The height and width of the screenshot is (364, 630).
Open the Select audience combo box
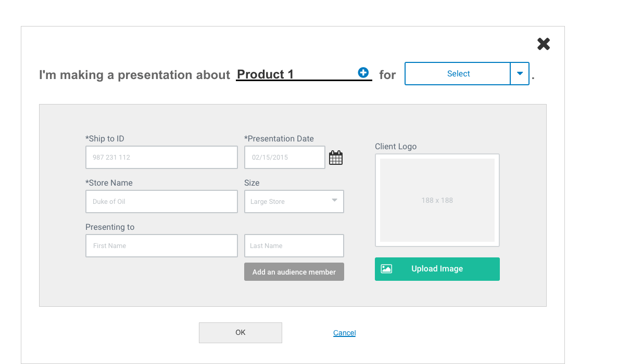click(x=458, y=74)
